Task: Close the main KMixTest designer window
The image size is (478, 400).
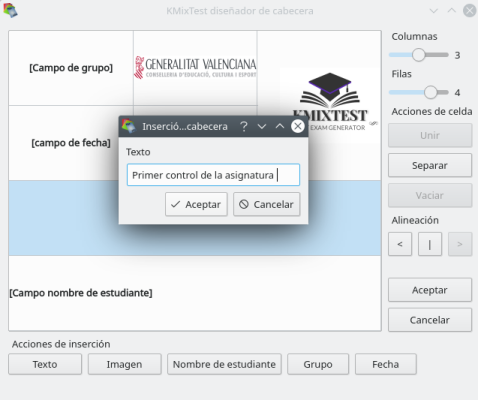Action: [470, 11]
